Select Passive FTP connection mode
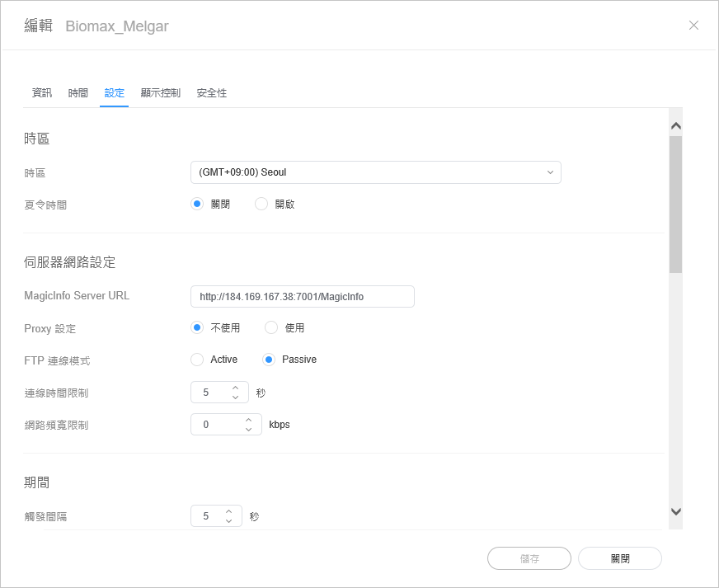The height and width of the screenshot is (588, 719). 269,360
